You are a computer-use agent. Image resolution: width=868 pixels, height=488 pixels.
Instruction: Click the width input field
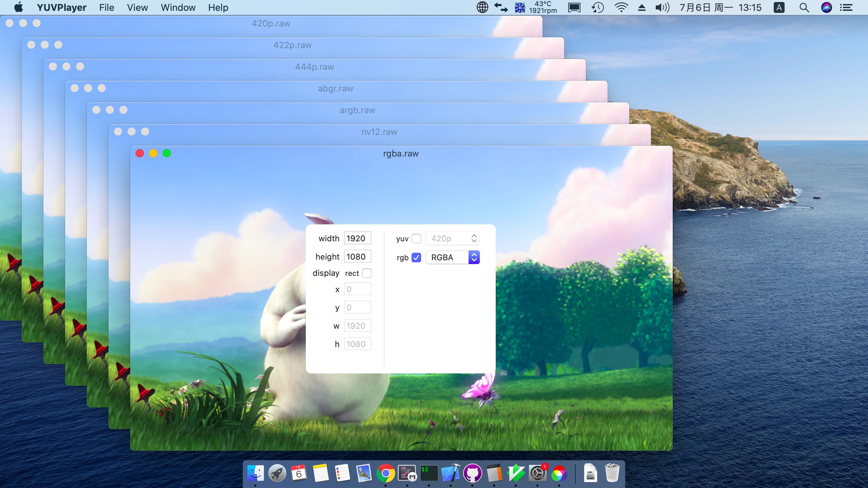click(357, 238)
